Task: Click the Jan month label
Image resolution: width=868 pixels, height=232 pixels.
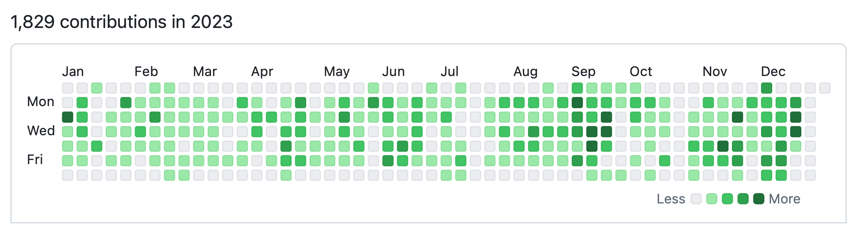Action: (x=73, y=72)
